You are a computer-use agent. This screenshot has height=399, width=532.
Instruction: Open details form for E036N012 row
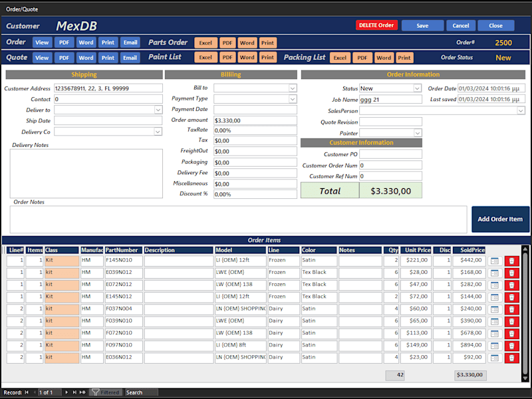(x=495, y=358)
